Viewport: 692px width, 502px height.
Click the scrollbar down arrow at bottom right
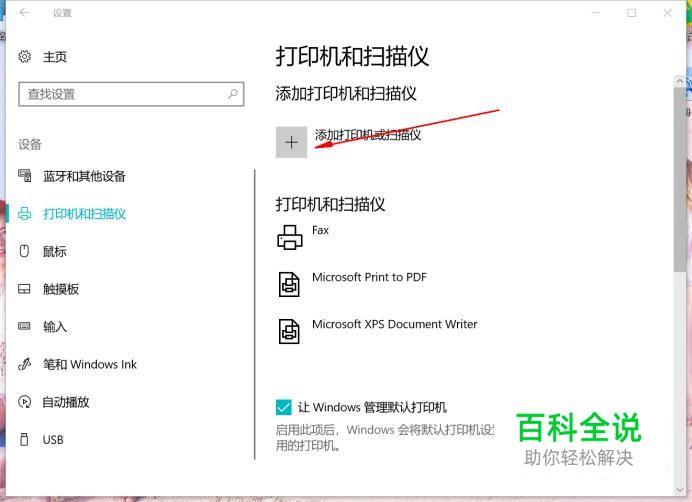[x=680, y=490]
